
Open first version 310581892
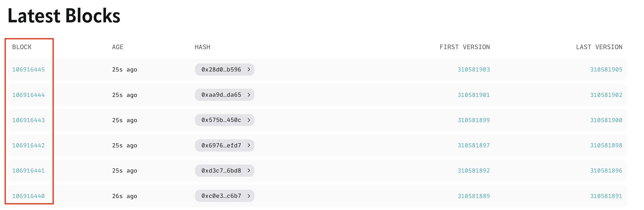click(474, 170)
